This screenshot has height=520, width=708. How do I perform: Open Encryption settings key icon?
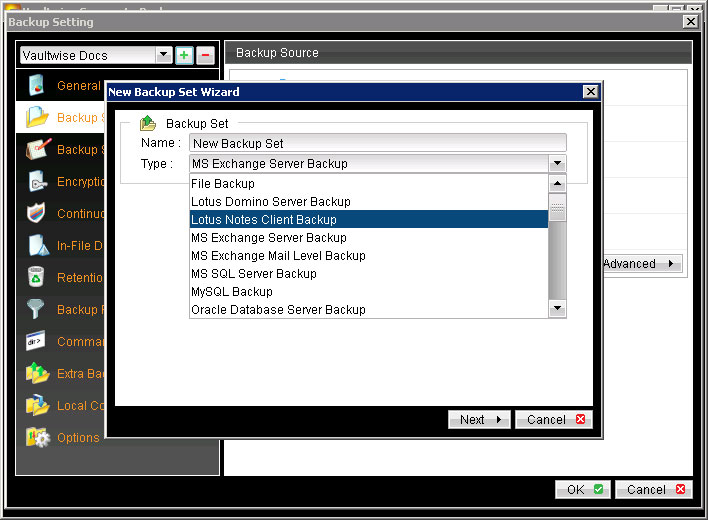[37, 181]
